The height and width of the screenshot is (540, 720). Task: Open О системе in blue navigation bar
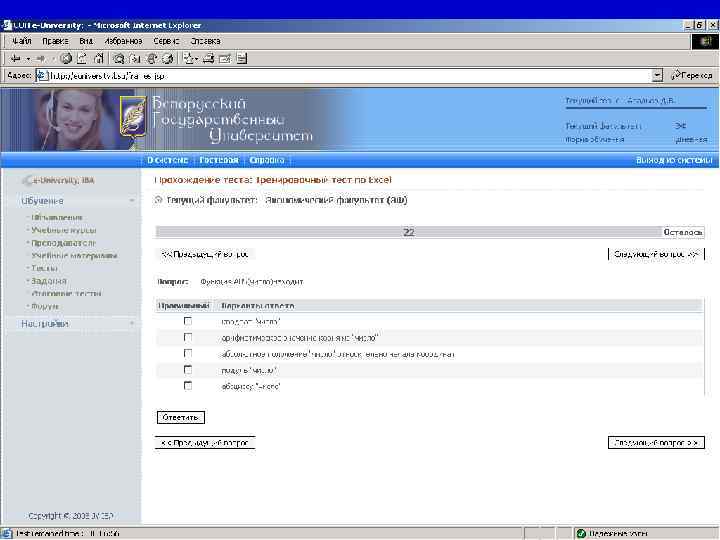point(168,160)
